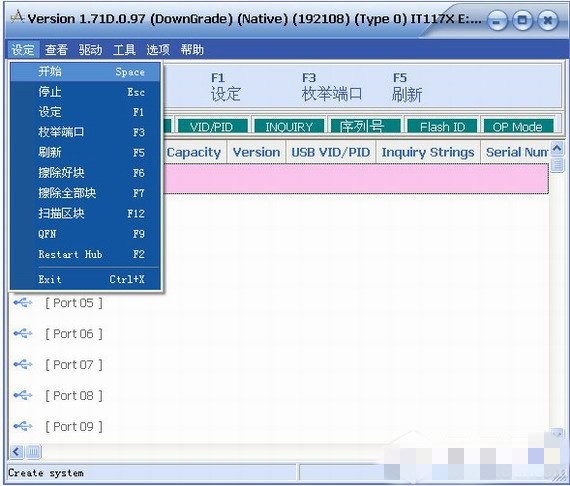Select the [ Port 07 ] label

click(x=74, y=365)
